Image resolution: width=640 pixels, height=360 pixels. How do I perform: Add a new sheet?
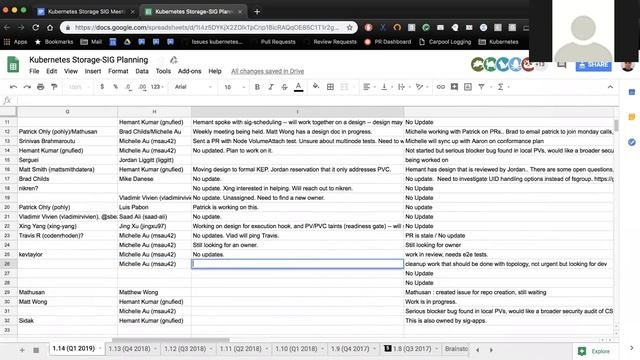22,350
